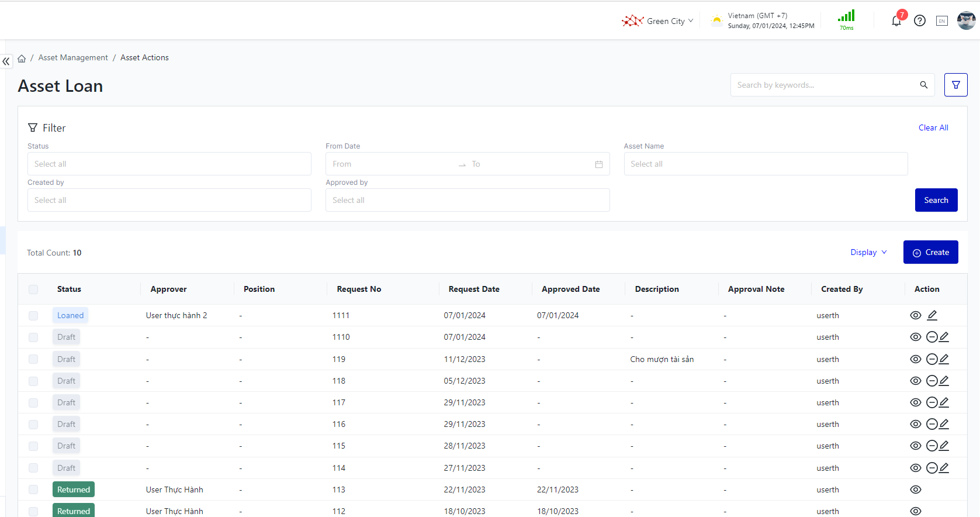Go to home via breadcrumb icon

pos(22,58)
